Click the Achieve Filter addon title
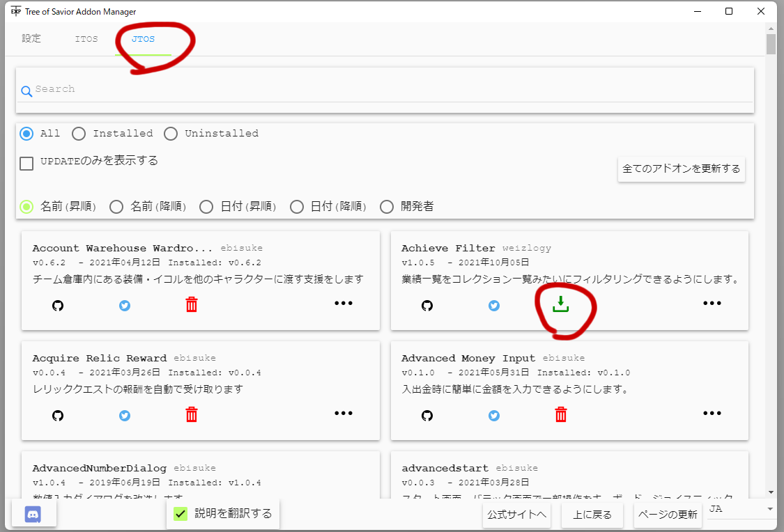784x532 pixels. pos(448,249)
